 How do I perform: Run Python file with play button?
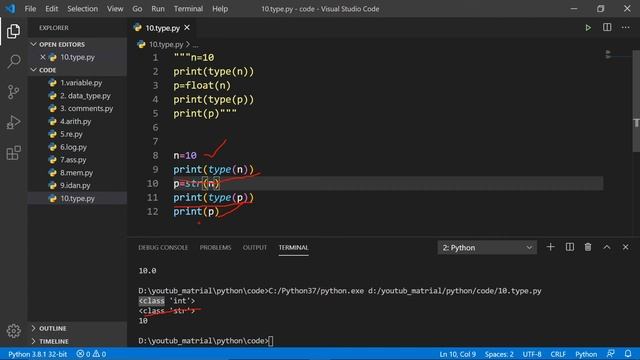588,28
